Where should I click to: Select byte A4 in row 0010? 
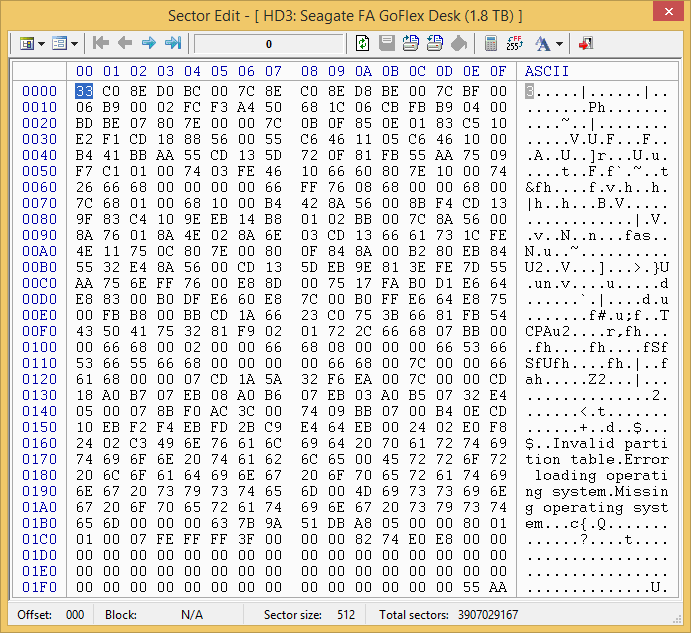pos(246,107)
